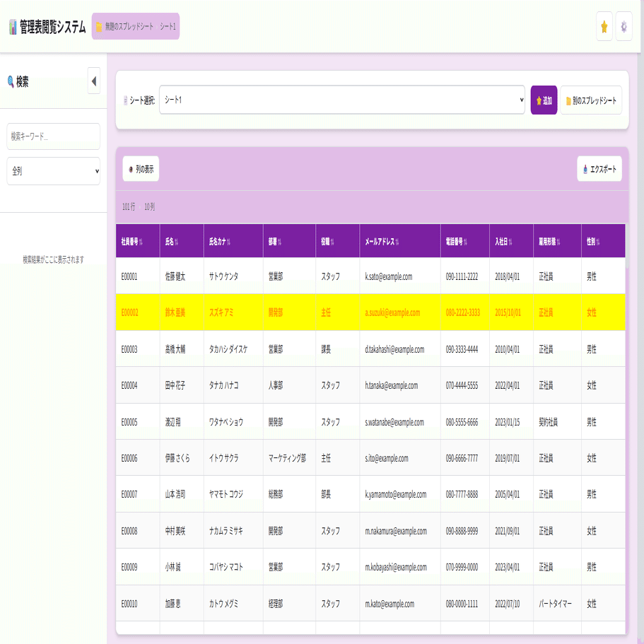
Task: Sort by メールアドレス column sort icon
Action: click(x=397, y=242)
